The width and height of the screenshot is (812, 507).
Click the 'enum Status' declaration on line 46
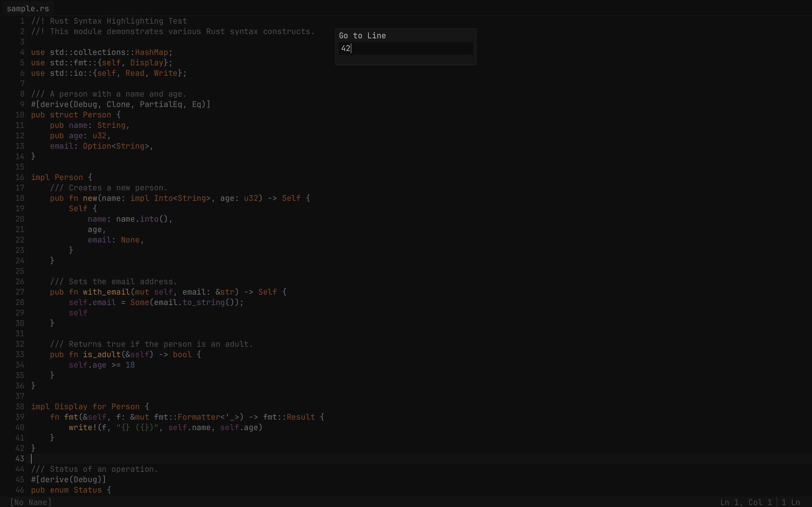76,490
